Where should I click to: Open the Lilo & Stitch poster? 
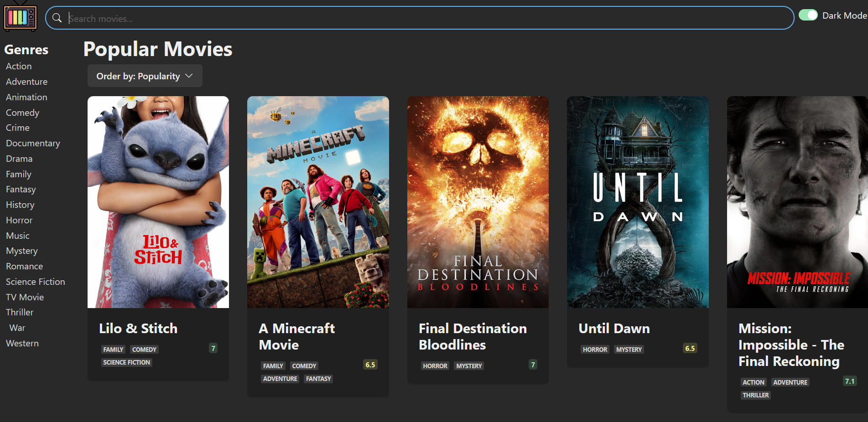[x=158, y=202]
